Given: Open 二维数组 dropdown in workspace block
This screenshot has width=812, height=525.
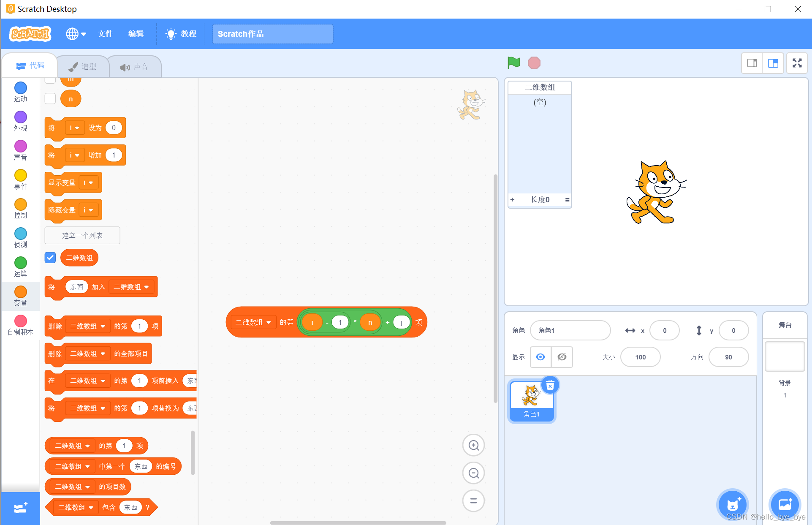Looking at the screenshot, I should coord(253,322).
